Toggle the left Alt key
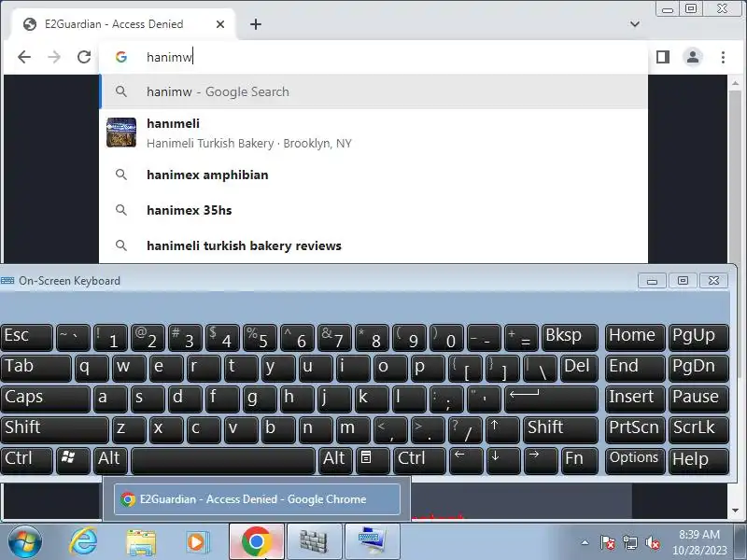This screenshot has width=747, height=560. pyautogui.click(x=110, y=460)
